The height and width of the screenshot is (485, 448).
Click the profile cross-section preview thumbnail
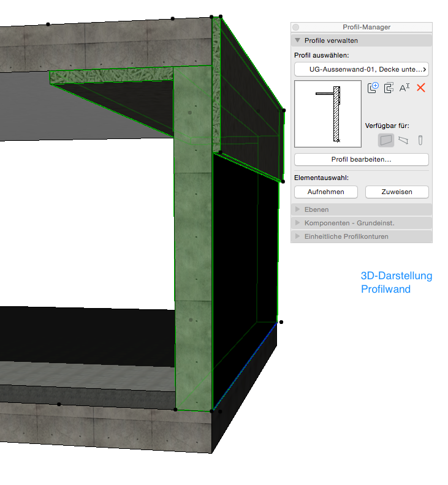(327, 114)
